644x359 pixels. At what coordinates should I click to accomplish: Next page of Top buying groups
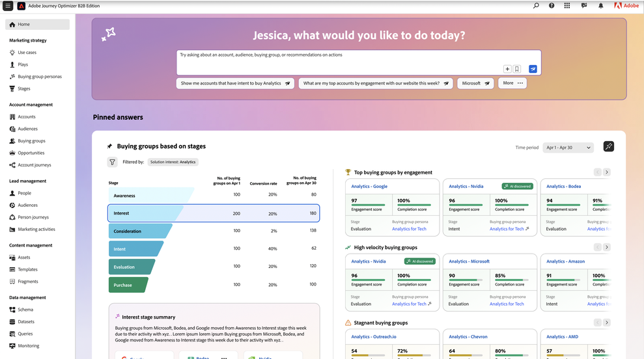607,172
